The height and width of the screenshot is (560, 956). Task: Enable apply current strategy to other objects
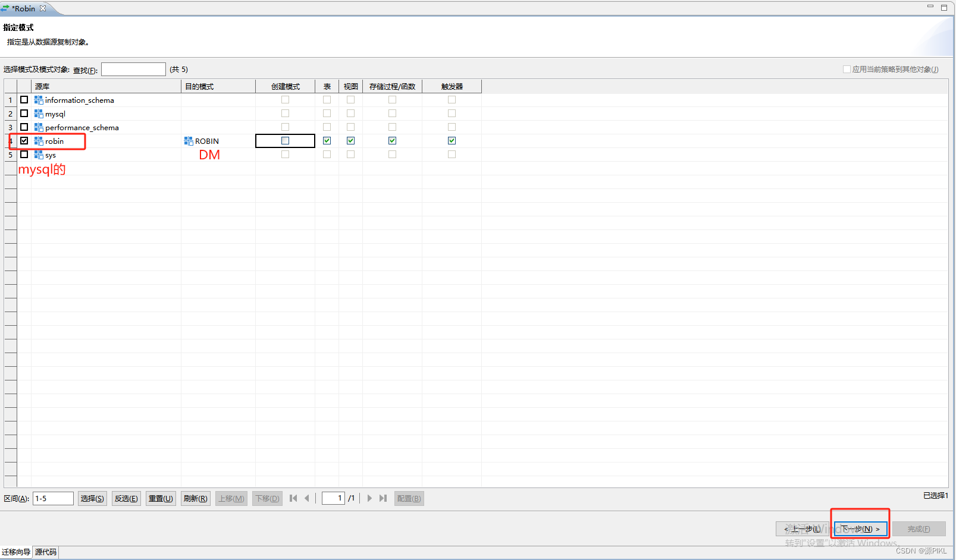847,70
